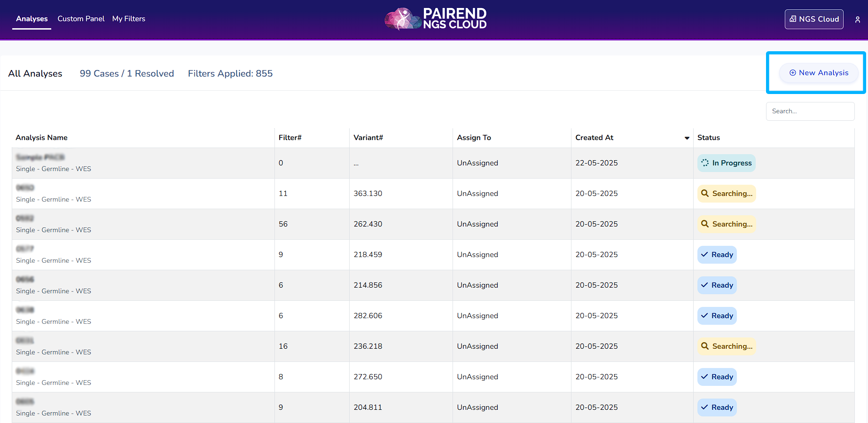Click the Pairend NGS Cloud logo

[435, 19]
